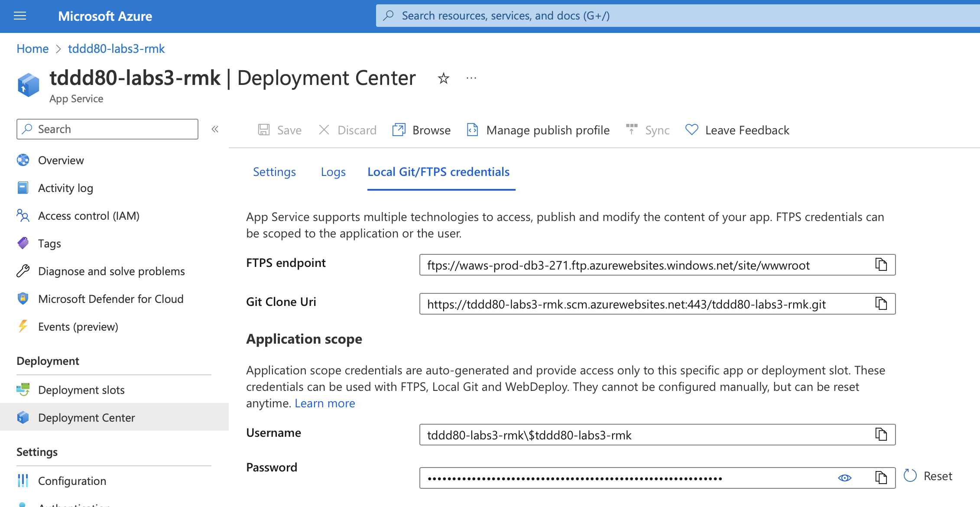
Task: Favorite this page with the star icon
Action: (443, 78)
